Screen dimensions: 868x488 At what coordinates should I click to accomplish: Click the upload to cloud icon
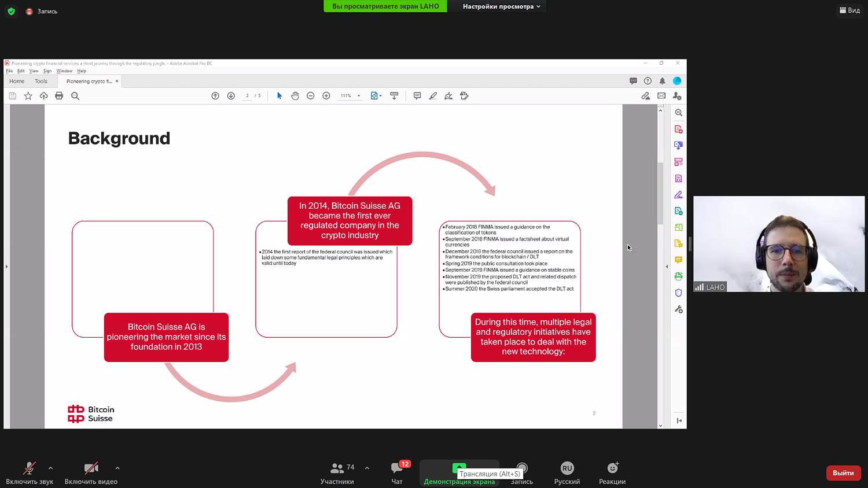pyautogui.click(x=43, y=96)
